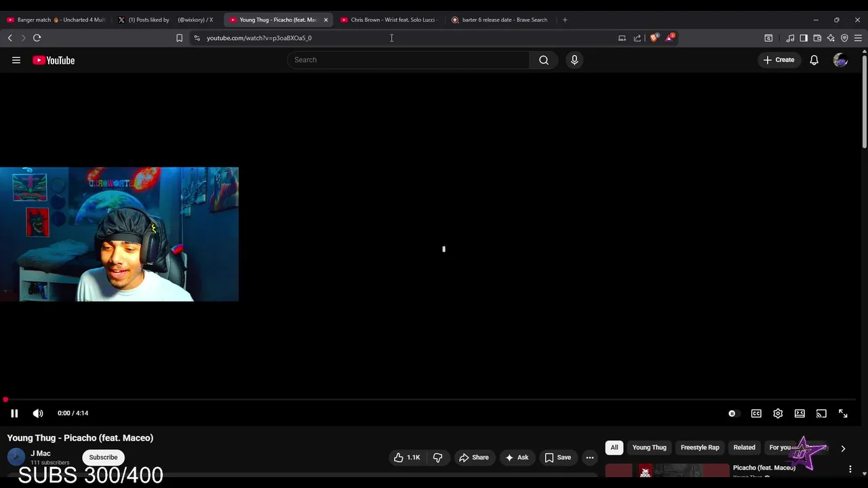The height and width of the screenshot is (488, 868).
Task: Enter full screen mode
Action: (843, 413)
